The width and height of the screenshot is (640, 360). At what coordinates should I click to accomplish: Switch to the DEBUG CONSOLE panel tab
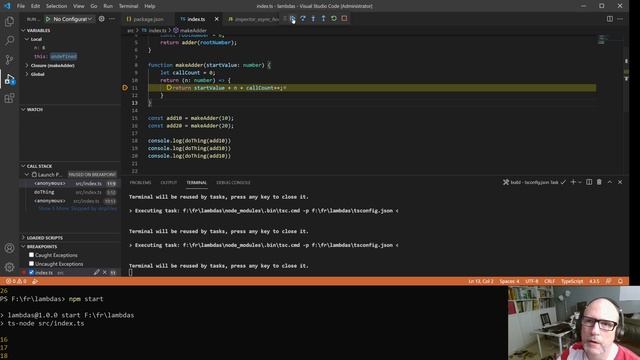tap(233, 182)
